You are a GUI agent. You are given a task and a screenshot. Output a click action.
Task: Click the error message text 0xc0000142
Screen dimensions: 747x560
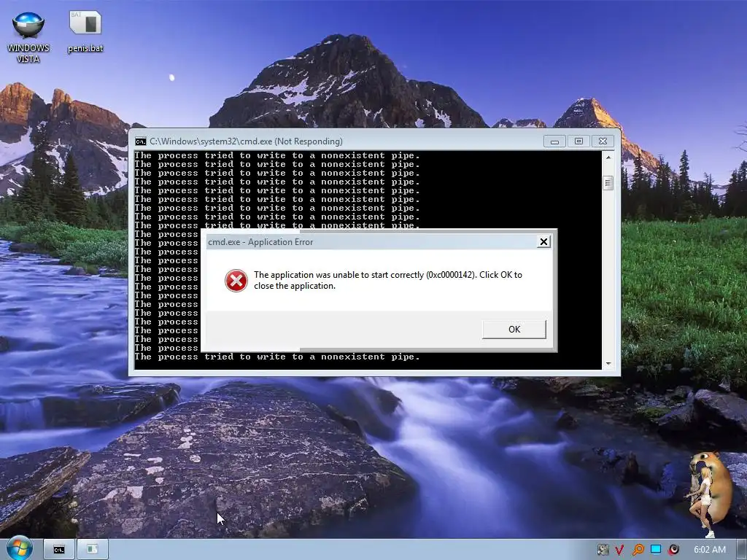coord(451,275)
